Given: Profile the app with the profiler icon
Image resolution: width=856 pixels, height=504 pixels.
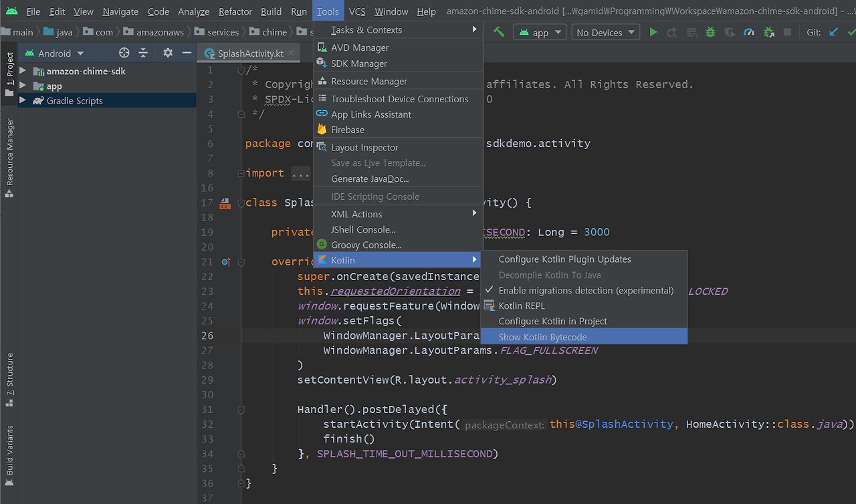Looking at the screenshot, I should click(750, 31).
